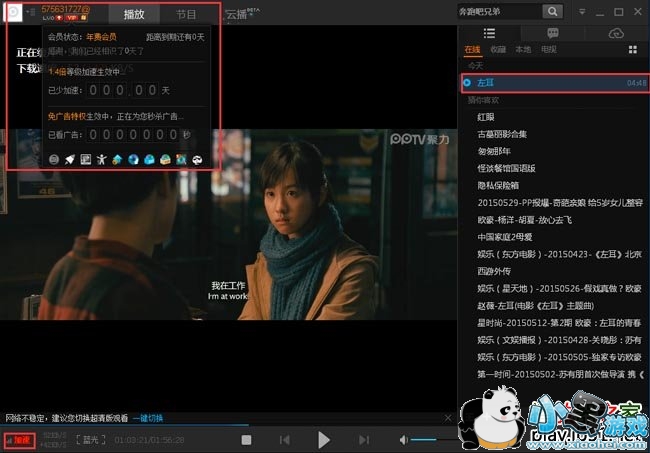Click the blue cloud privilege icon
The width and height of the screenshot is (650, 453).
pyautogui.click(x=149, y=160)
